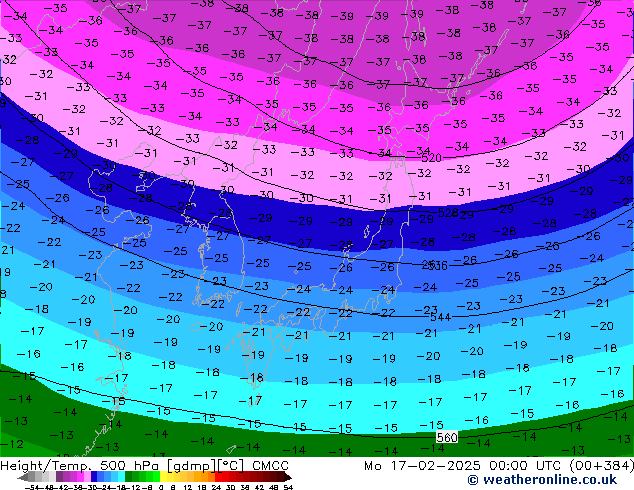Click the 'CMCC' model name

pyautogui.click(x=271, y=466)
